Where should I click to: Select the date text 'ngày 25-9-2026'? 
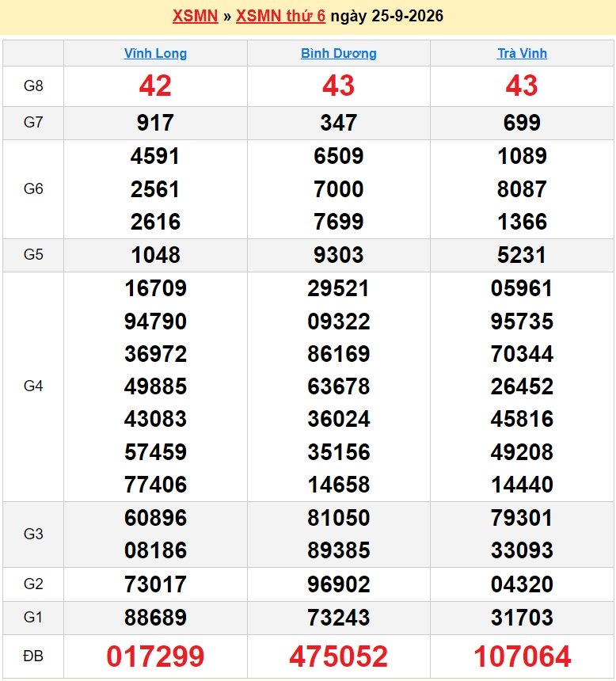387,16
